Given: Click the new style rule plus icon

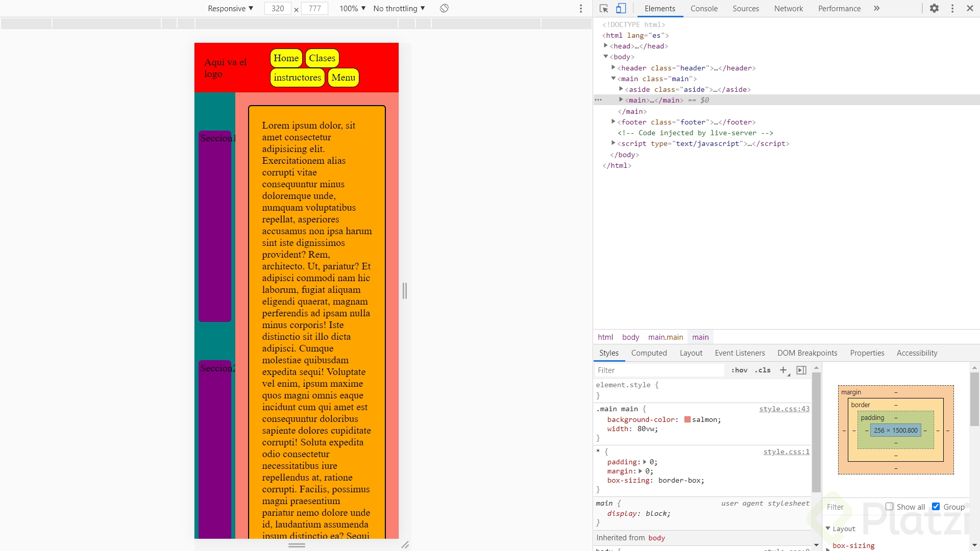Looking at the screenshot, I should (x=783, y=370).
